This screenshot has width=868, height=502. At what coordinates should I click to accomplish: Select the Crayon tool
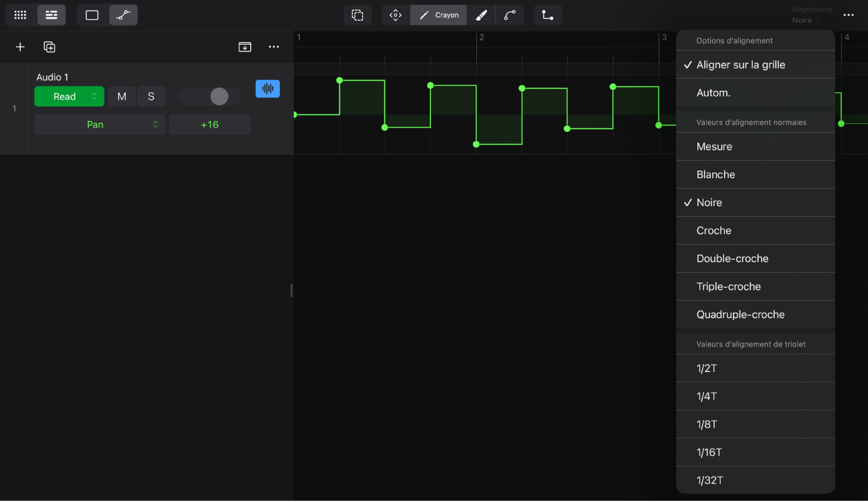pos(438,15)
